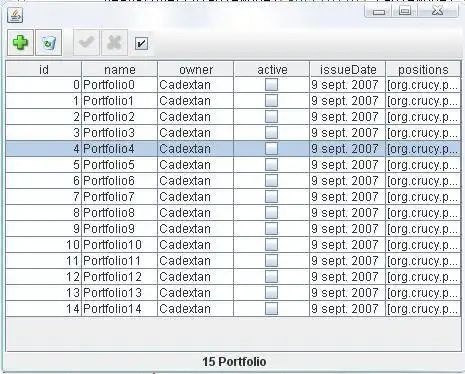Select the Portfolio14 name cell

tap(120, 309)
